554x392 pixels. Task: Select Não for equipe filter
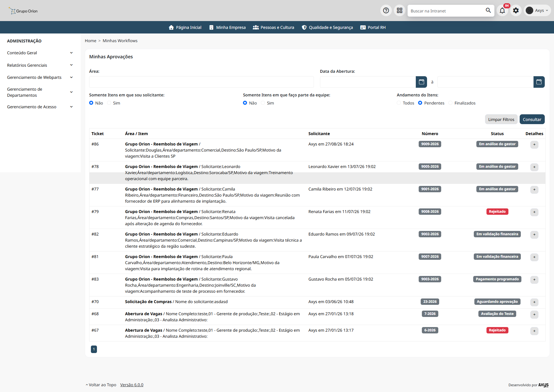click(245, 103)
